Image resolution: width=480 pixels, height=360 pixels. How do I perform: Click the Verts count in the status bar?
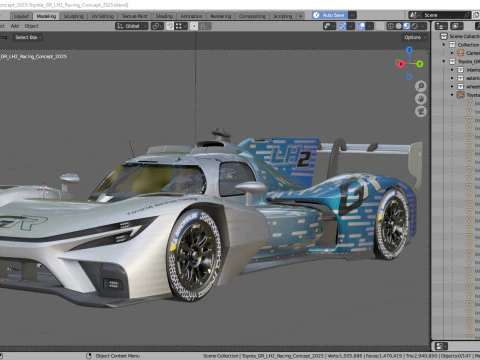point(344,356)
